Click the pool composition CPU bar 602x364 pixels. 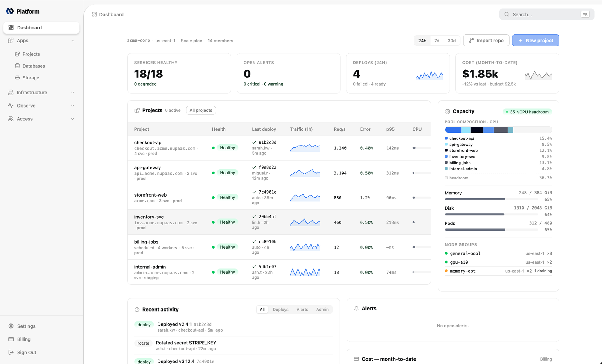tap(498, 130)
